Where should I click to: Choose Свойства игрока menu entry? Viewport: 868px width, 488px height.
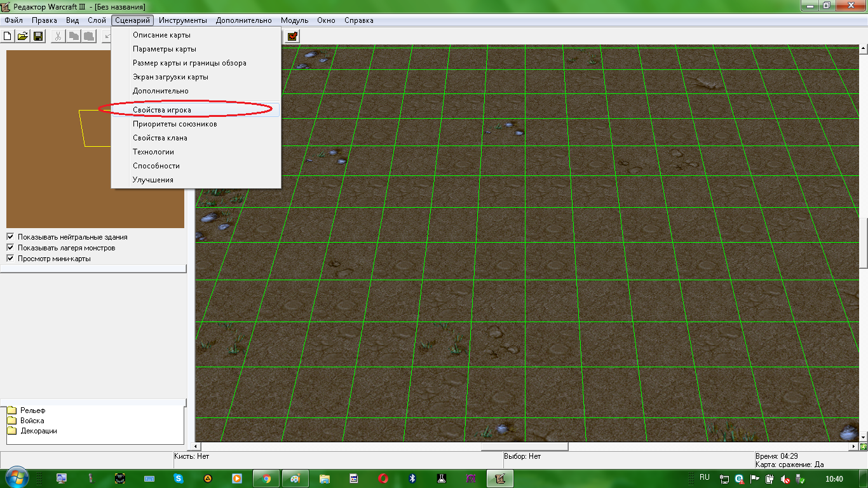tap(196, 110)
